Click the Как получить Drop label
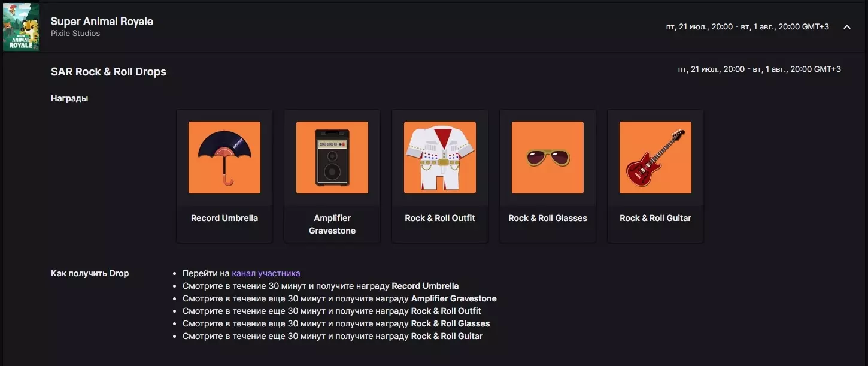 point(90,273)
